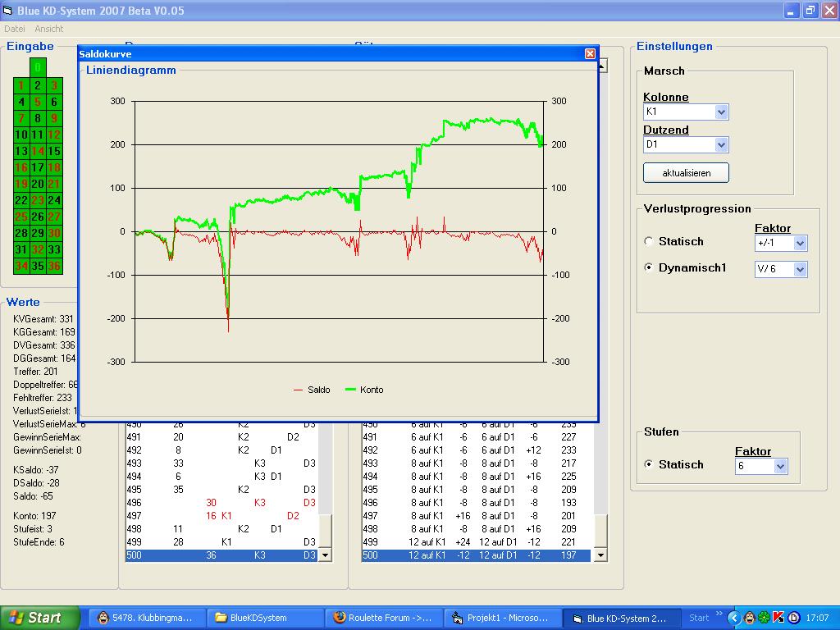Open the Datei menu
The width and height of the screenshot is (840, 630).
[15, 29]
